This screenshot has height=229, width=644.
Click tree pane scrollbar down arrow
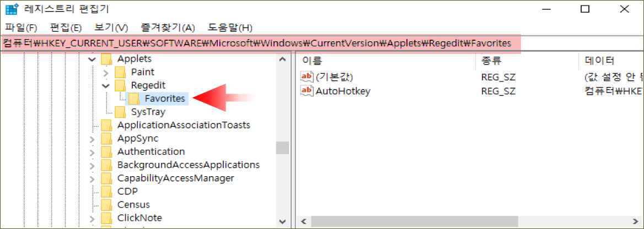click(x=282, y=221)
